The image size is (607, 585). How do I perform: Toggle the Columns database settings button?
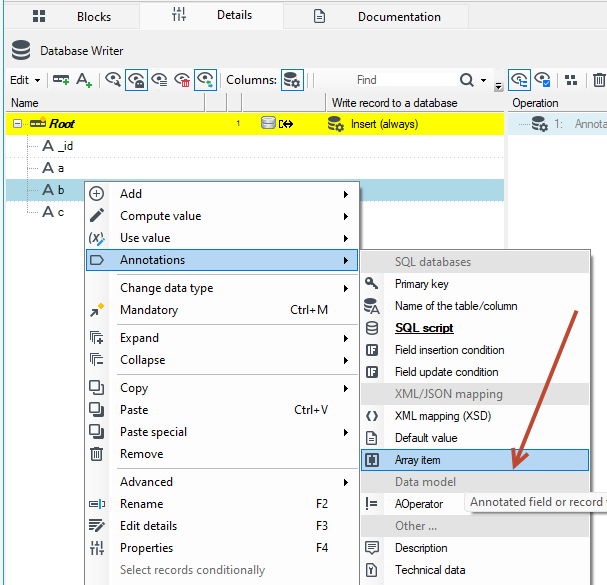pyautogui.click(x=292, y=80)
